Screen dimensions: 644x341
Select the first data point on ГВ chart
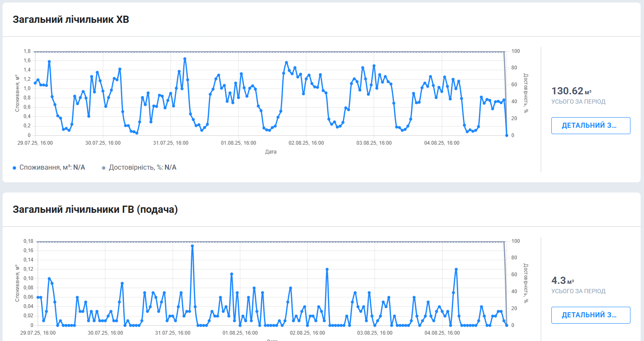[x=38, y=297]
